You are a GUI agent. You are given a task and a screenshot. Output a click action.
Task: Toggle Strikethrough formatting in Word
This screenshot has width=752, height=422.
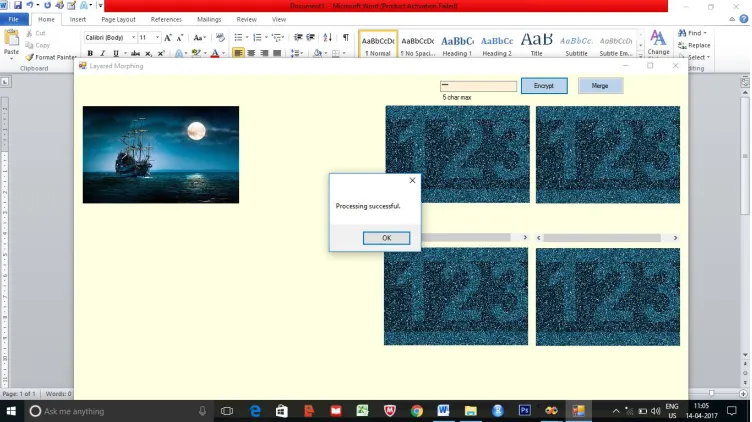pos(135,53)
